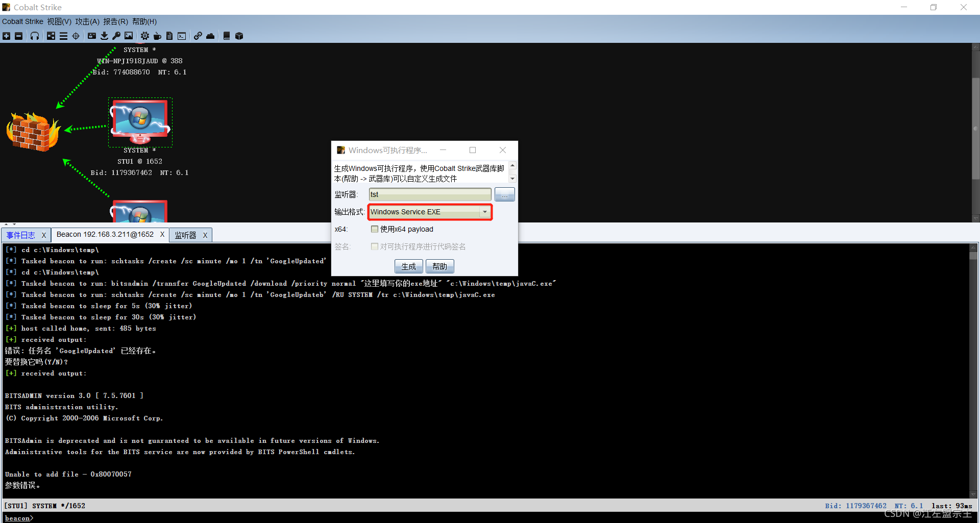This screenshot has height=523, width=980.
Task: Open listeners via the headphones icon
Action: [x=35, y=36]
